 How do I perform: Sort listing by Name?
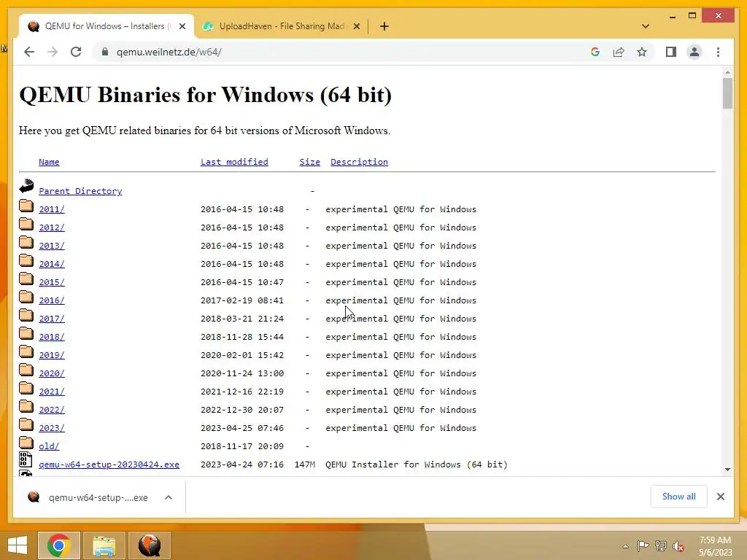[49, 162]
